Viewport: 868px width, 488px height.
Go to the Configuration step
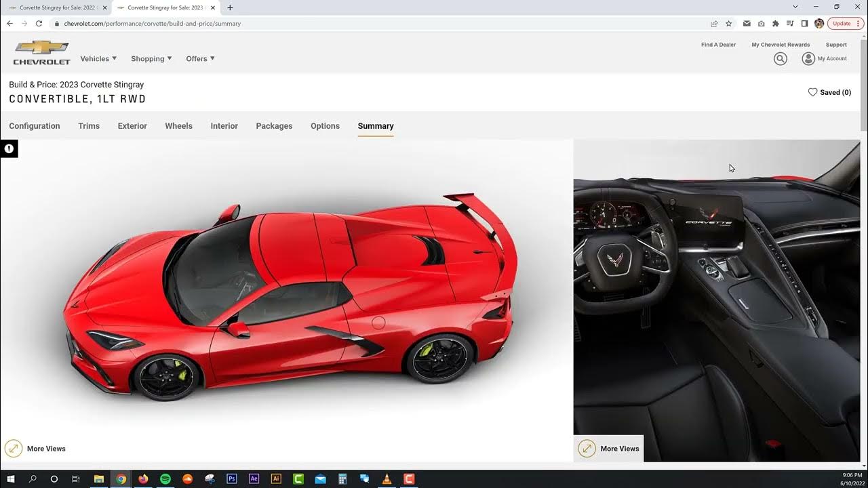point(35,126)
